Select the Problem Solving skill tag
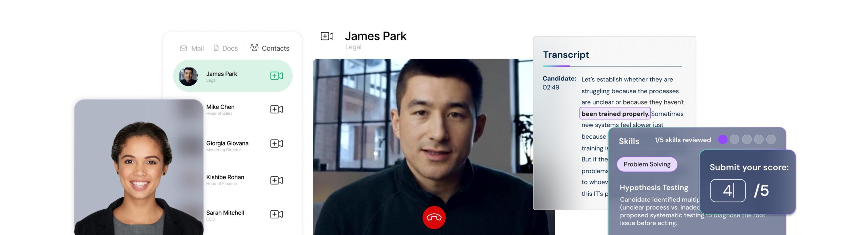This screenshot has width=868, height=235. pyautogui.click(x=647, y=164)
